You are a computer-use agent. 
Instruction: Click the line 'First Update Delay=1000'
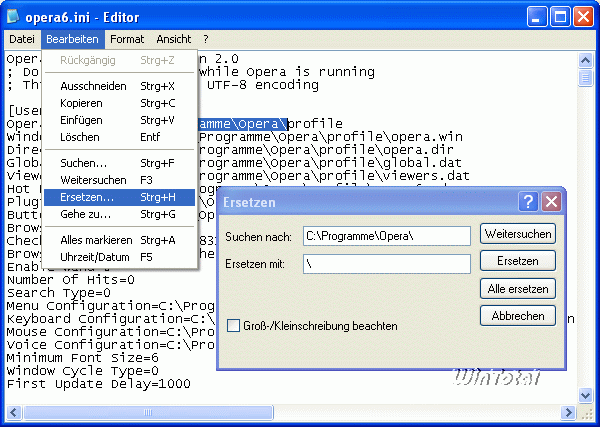99,384
